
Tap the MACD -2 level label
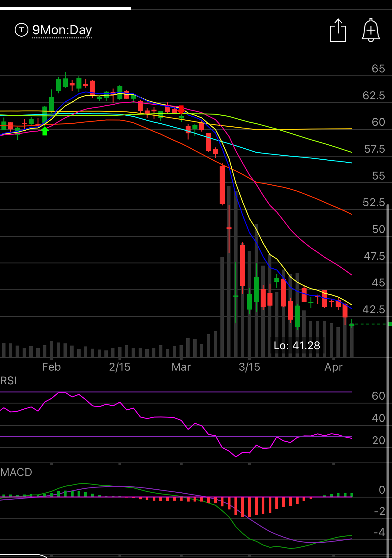(379, 511)
